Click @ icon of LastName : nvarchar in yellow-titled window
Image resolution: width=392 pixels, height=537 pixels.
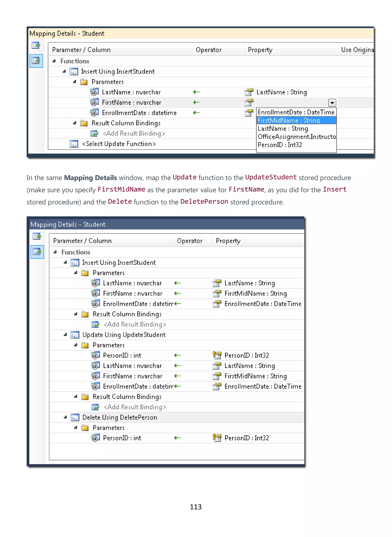(94, 92)
